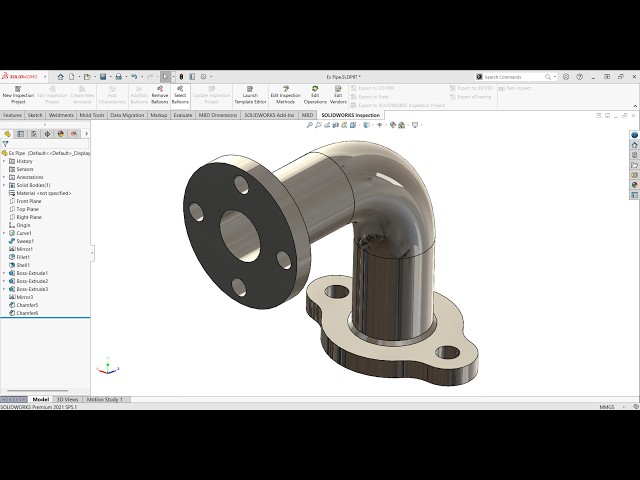640x480 pixels.
Task: Expand Solid Bodies(1)
Action: click(4, 185)
